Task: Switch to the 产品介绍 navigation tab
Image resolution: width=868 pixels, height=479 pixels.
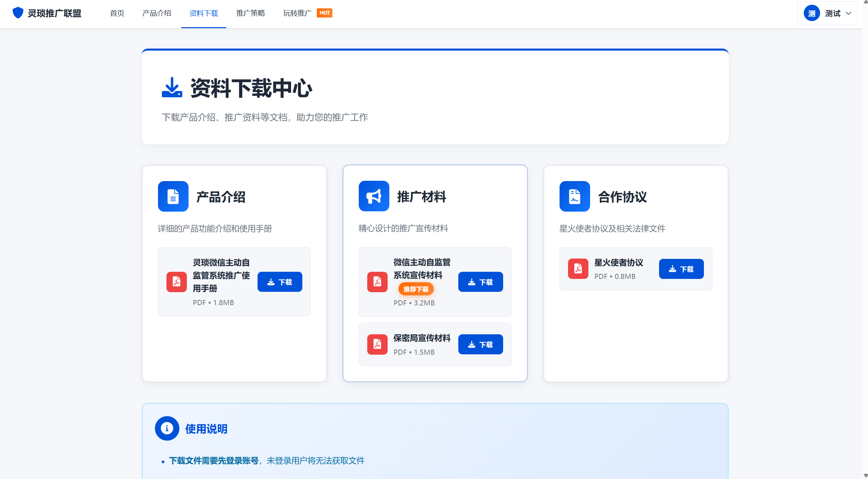Action: coord(157,13)
